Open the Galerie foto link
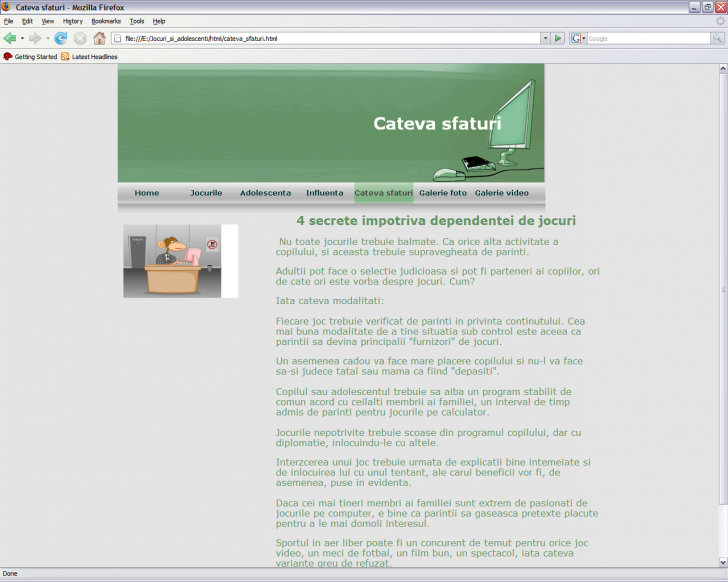Screen dimensions: 728x582 point(443,193)
